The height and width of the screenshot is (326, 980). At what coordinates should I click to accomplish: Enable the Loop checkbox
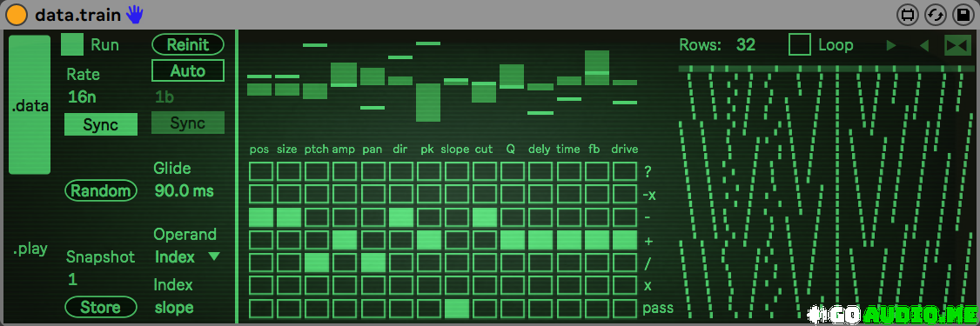[x=799, y=45]
